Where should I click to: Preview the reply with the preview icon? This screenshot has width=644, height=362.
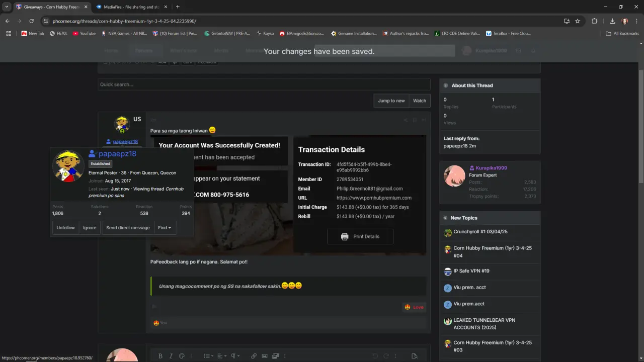click(x=415, y=356)
